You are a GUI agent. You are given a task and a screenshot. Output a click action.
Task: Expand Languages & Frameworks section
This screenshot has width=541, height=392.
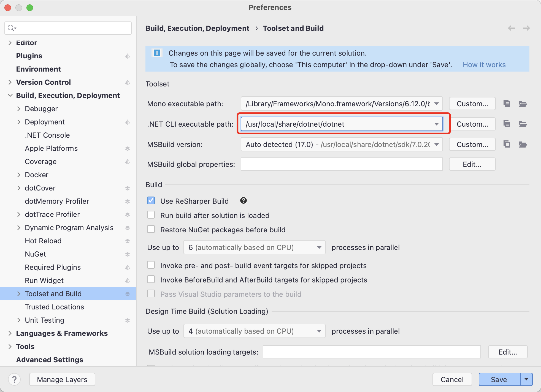pyautogui.click(x=10, y=333)
